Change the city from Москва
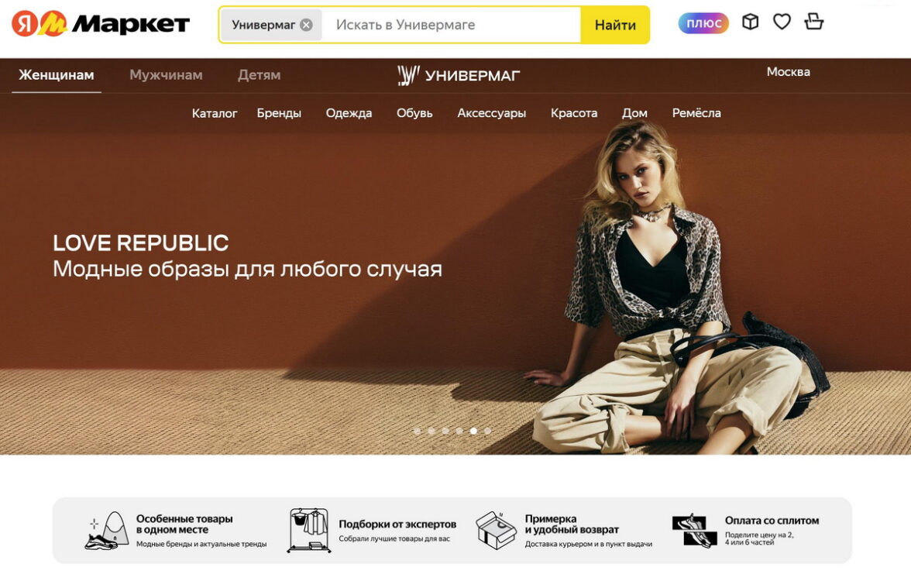Viewport: 911px width, 588px height. (x=788, y=72)
